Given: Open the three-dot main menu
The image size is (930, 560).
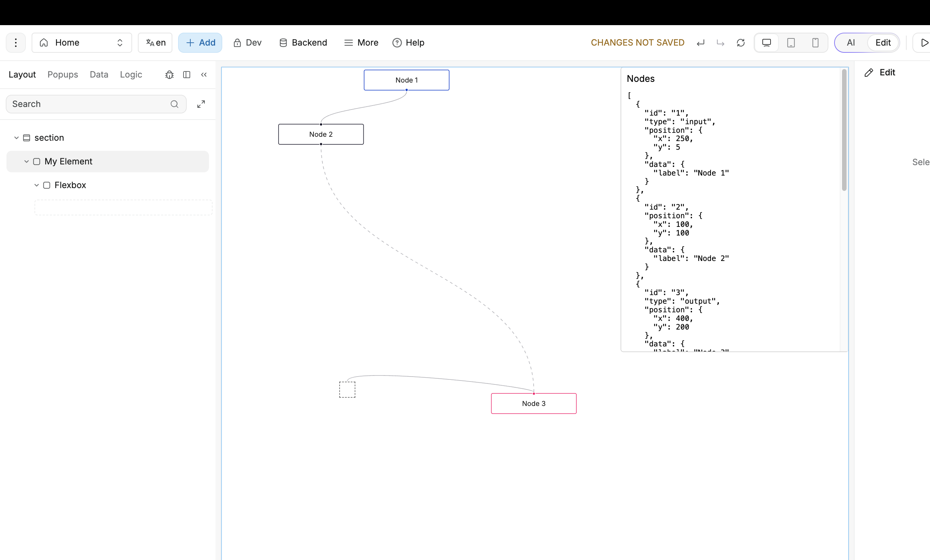Looking at the screenshot, I should click(16, 43).
